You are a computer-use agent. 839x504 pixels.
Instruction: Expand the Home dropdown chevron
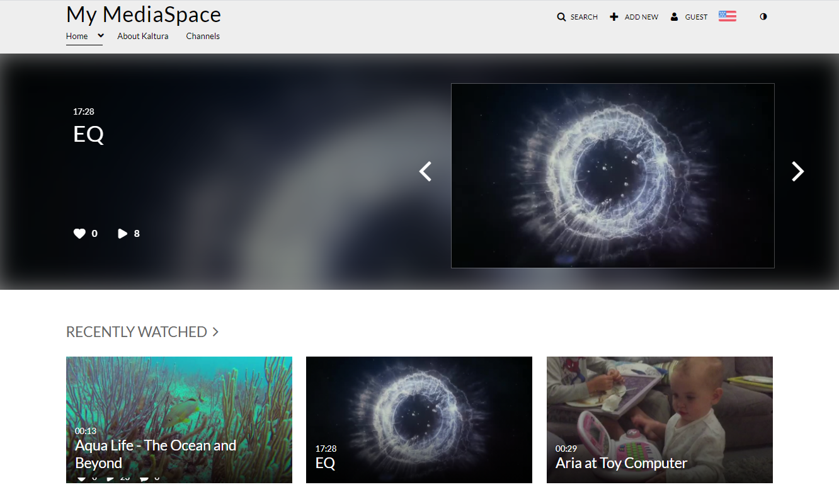[x=101, y=36]
